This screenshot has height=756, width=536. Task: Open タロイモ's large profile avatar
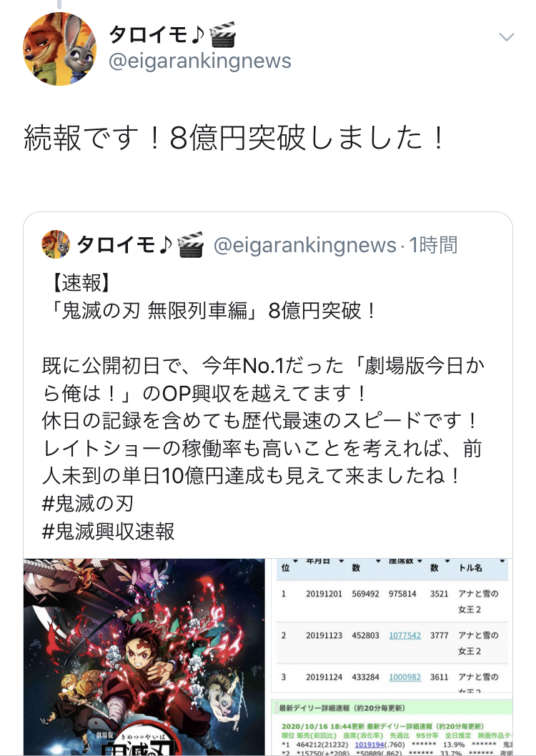pyautogui.click(x=60, y=49)
